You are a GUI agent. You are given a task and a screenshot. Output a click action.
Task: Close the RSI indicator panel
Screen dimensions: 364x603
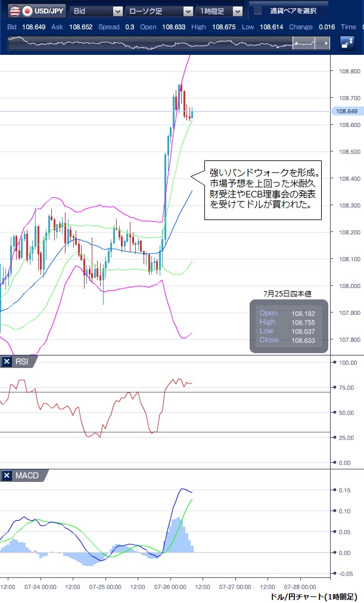(7, 361)
